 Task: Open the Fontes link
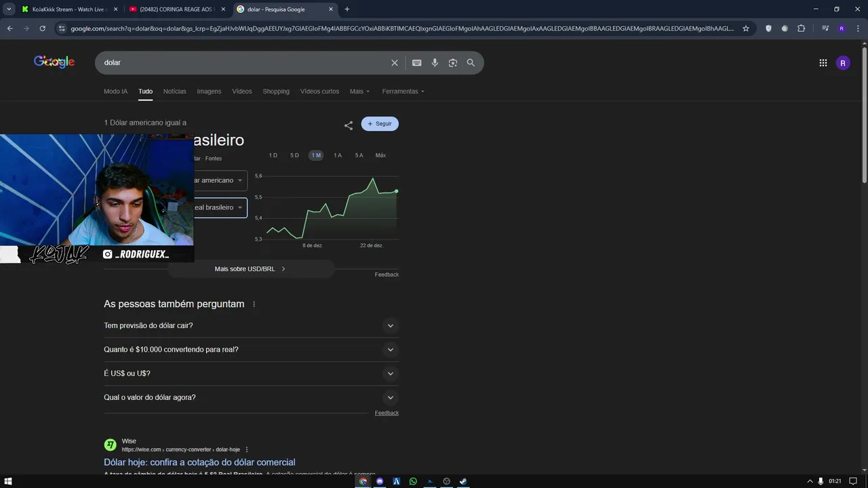coord(214,159)
